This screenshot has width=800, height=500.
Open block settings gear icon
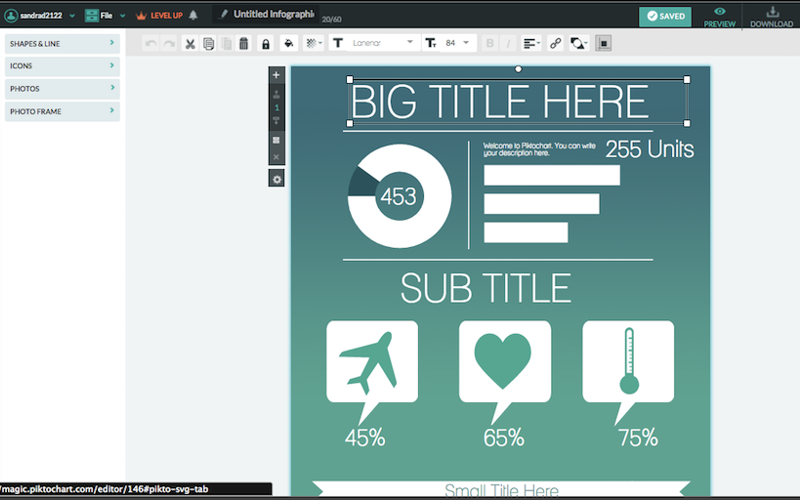pos(277,178)
